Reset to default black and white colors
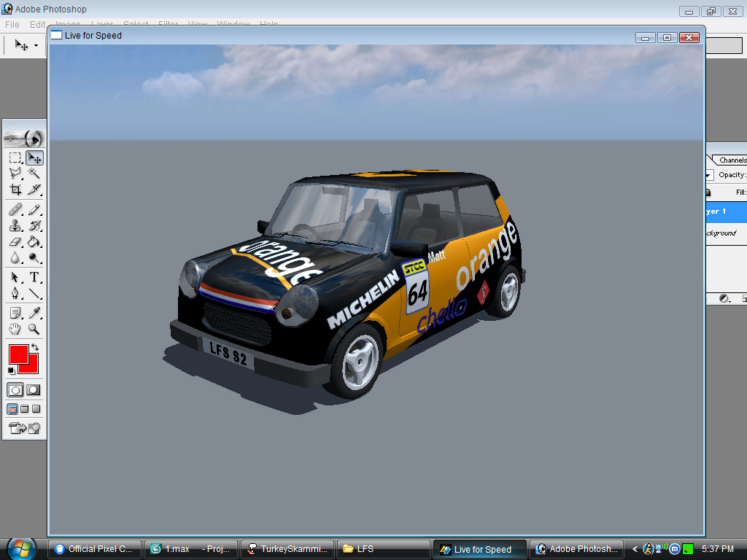747x560 pixels. 12,370
